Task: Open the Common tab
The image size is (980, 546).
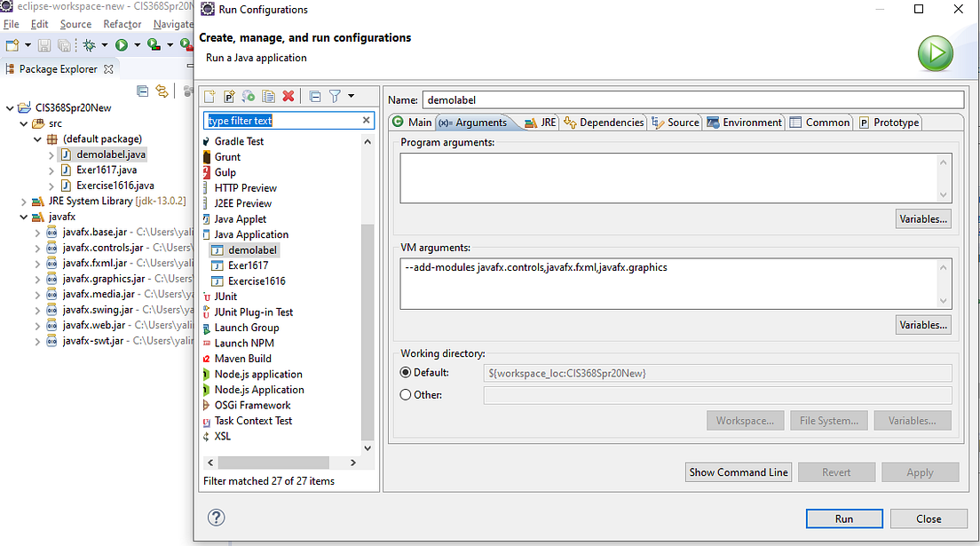Action: pyautogui.click(x=819, y=123)
